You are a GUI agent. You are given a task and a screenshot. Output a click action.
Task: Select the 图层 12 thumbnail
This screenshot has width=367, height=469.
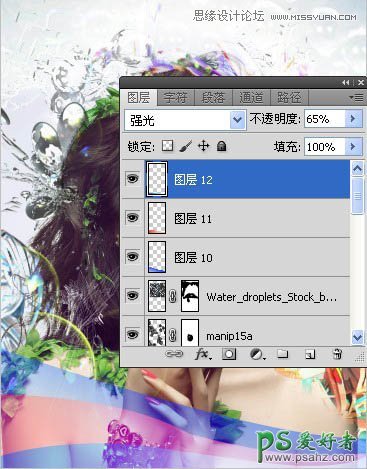(x=157, y=179)
